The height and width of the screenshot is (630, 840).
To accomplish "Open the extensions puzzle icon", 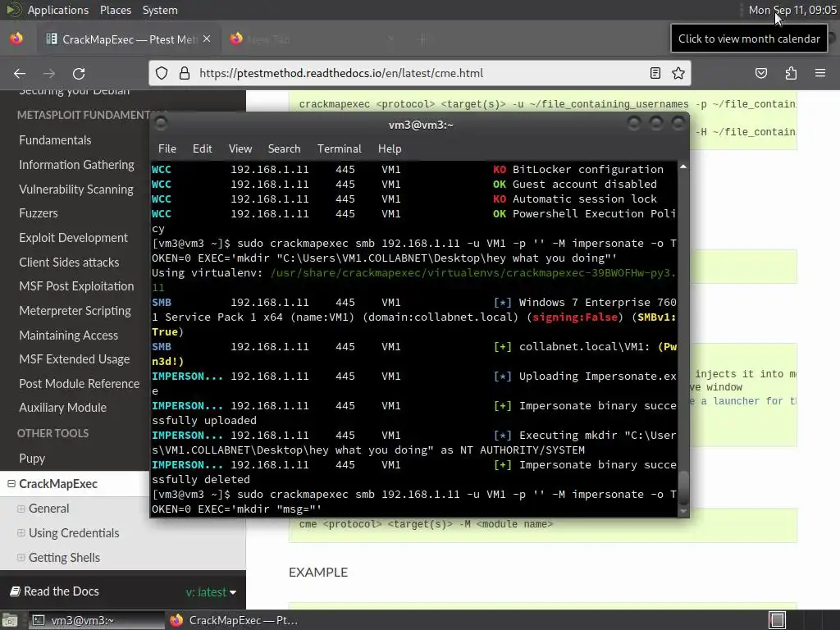I will point(791,73).
